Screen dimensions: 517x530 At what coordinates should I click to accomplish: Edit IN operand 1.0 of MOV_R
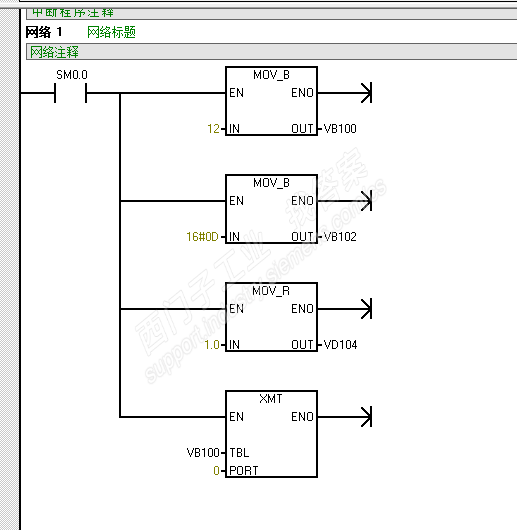click(x=212, y=345)
